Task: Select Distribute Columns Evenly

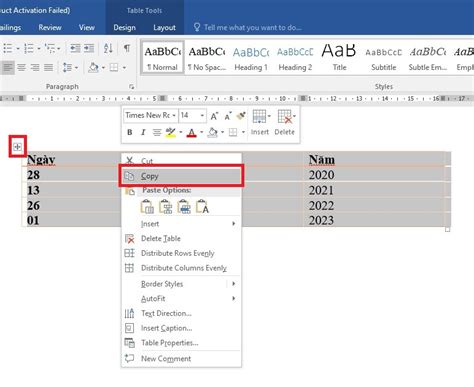Action: 181,268
